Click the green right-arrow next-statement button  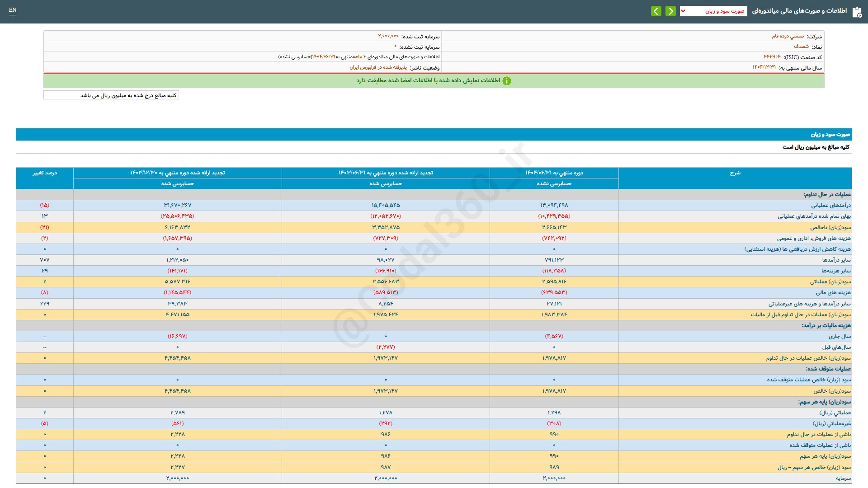tap(670, 11)
